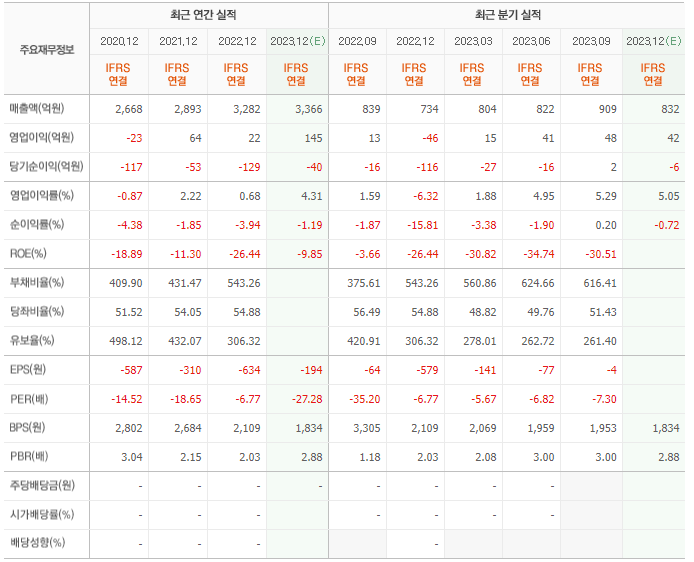Click the quarterly revenue value 839

371,109
